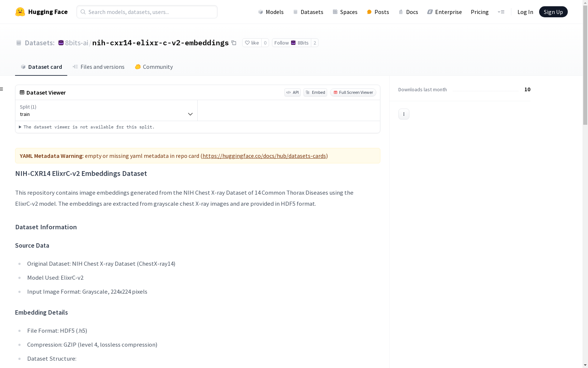This screenshot has height=368, width=588.
Task: Click the Model Used: ElixrC-v2 bullet
Action: (x=55, y=277)
